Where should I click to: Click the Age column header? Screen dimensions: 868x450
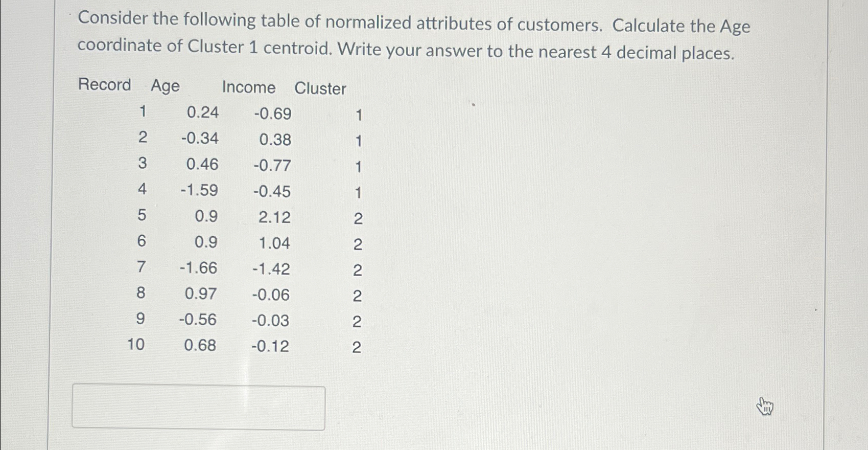165,86
